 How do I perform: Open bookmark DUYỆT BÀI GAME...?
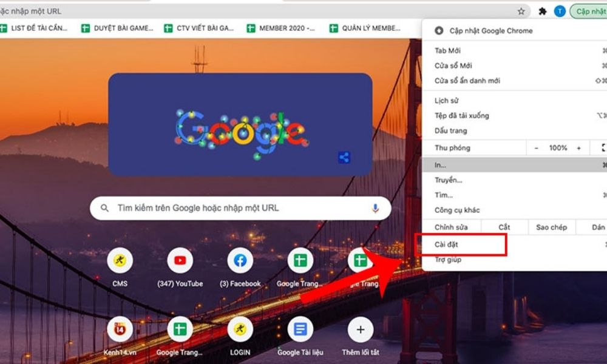coord(117,28)
